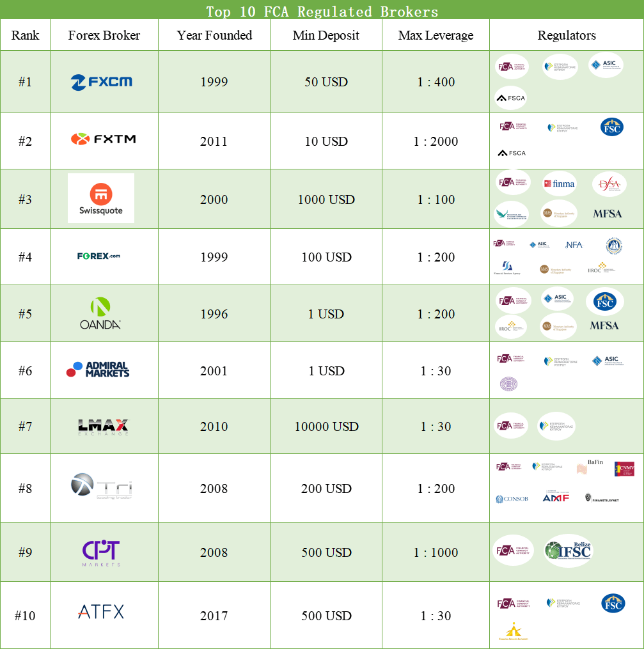644x649 pixels.
Task: Open the FXTM broker logo
Action: coord(103,139)
